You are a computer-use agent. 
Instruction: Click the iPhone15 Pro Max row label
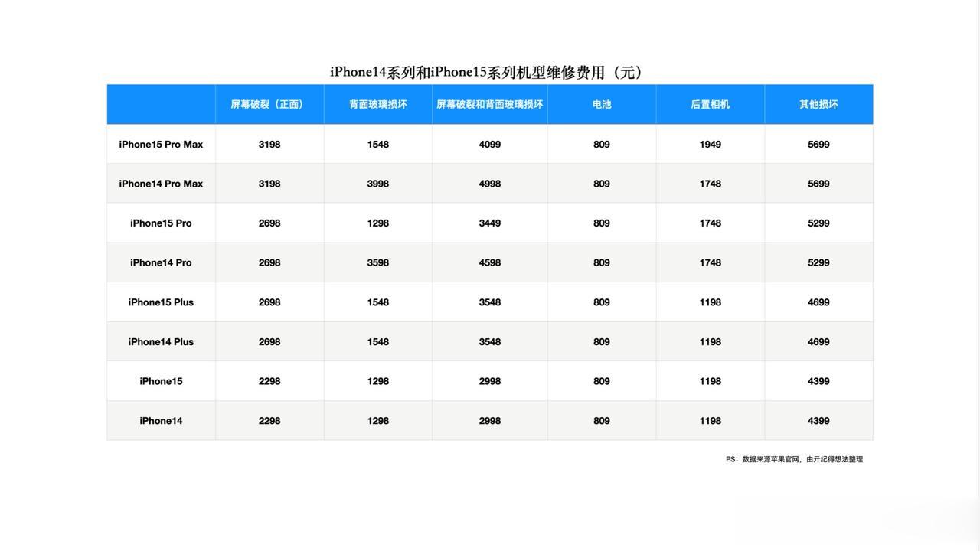161,144
